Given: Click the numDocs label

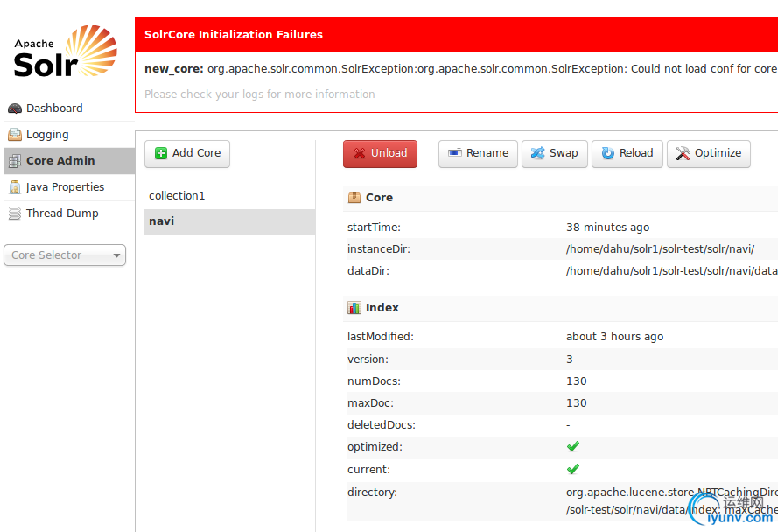Looking at the screenshot, I should pyautogui.click(x=374, y=381).
